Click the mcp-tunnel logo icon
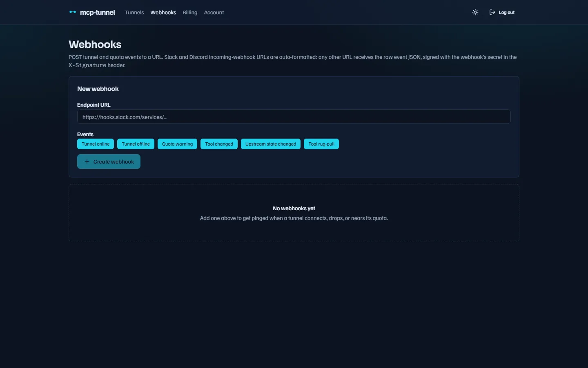Screen dimensions: 588x368 [x=73, y=12]
